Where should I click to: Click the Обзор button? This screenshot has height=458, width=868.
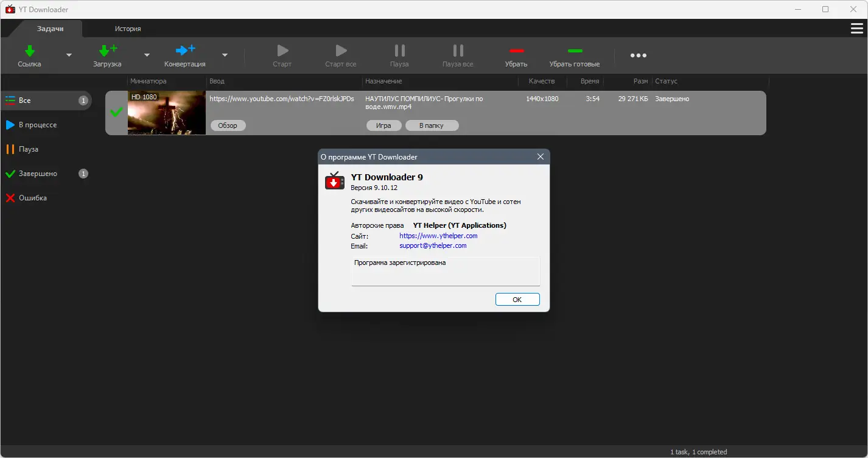pos(228,125)
